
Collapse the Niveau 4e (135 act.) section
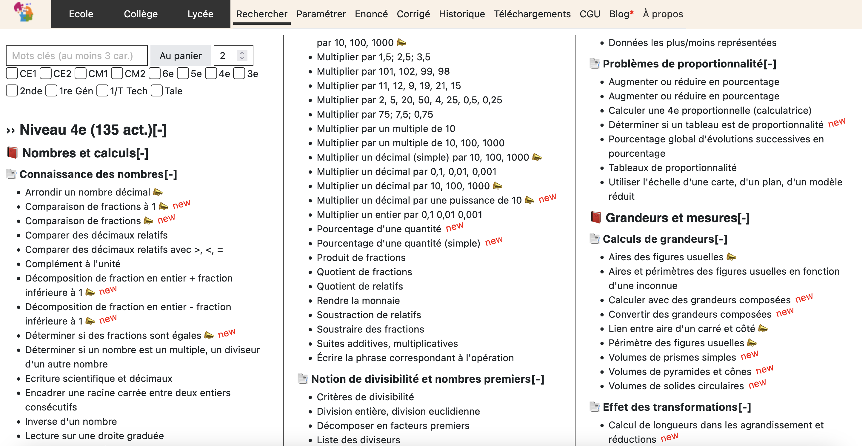pyautogui.click(x=160, y=130)
